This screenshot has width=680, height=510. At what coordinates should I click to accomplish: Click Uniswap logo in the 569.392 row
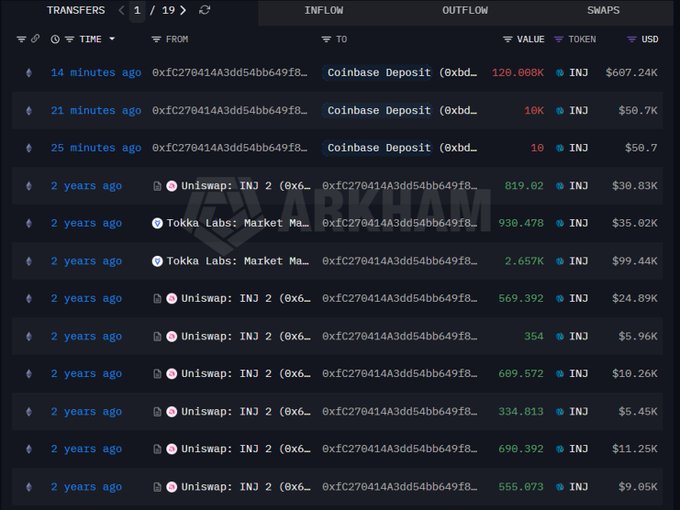click(x=172, y=298)
